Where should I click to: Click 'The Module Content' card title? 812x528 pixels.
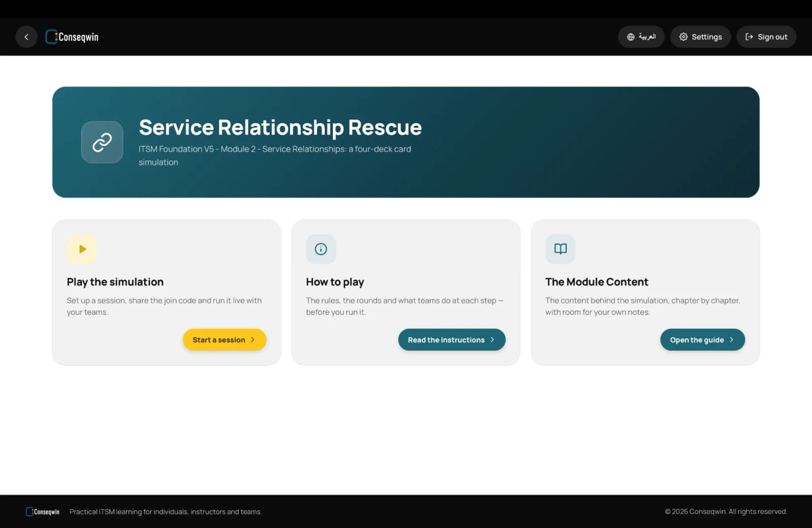tap(597, 282)
